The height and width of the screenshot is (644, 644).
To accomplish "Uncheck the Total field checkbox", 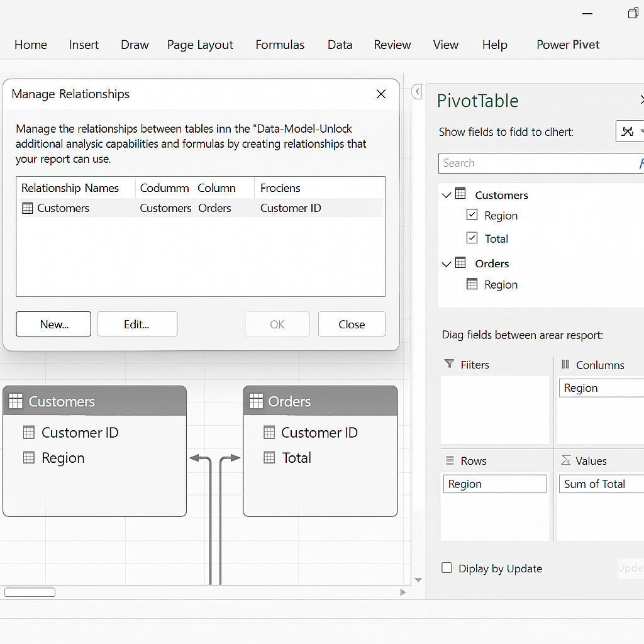I will click(472, 238).
